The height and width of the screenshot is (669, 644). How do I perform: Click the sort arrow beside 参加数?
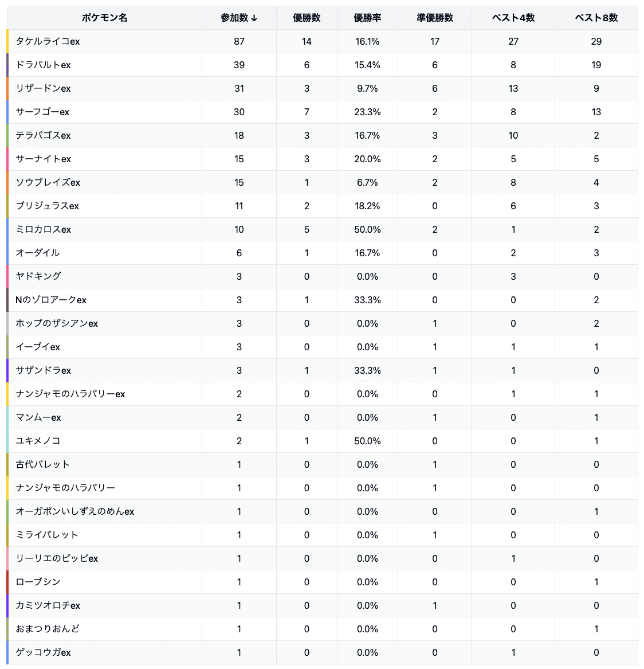pos(254,18)
